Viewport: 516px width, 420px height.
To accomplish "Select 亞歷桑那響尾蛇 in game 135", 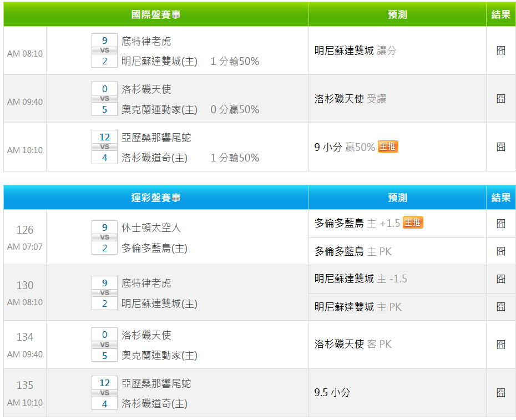I will 156,383.
